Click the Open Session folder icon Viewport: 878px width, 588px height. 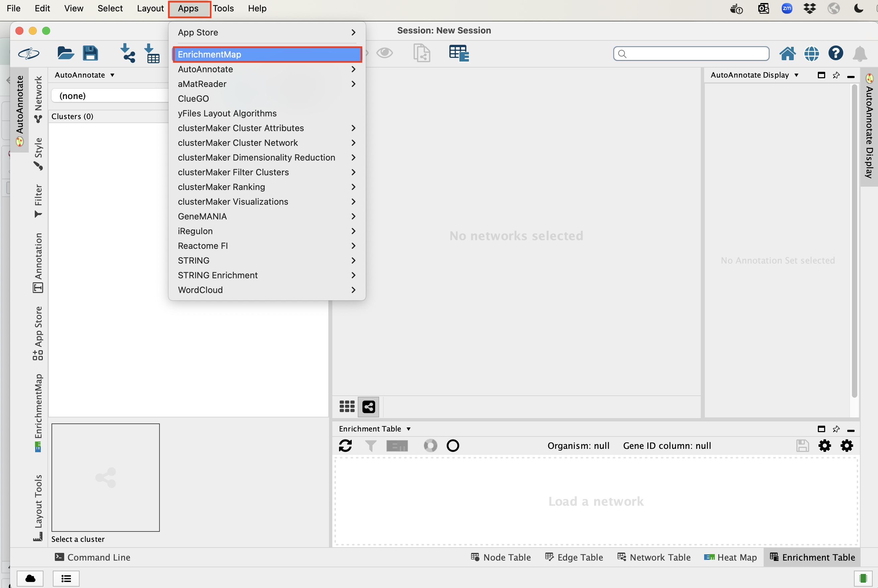tap(65, 53)
